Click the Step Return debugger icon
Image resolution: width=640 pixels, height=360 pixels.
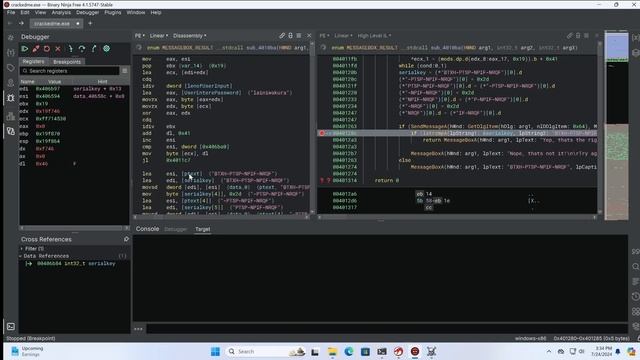click(x=94, y=49)
